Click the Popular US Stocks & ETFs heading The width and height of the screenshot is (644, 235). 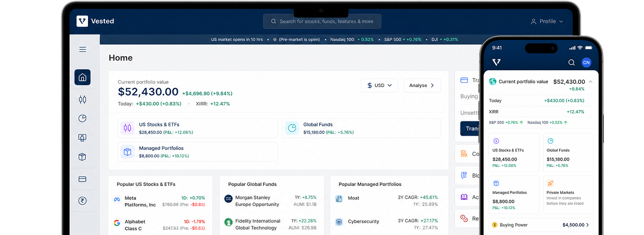pyautogui.click(x=146, y=184)
